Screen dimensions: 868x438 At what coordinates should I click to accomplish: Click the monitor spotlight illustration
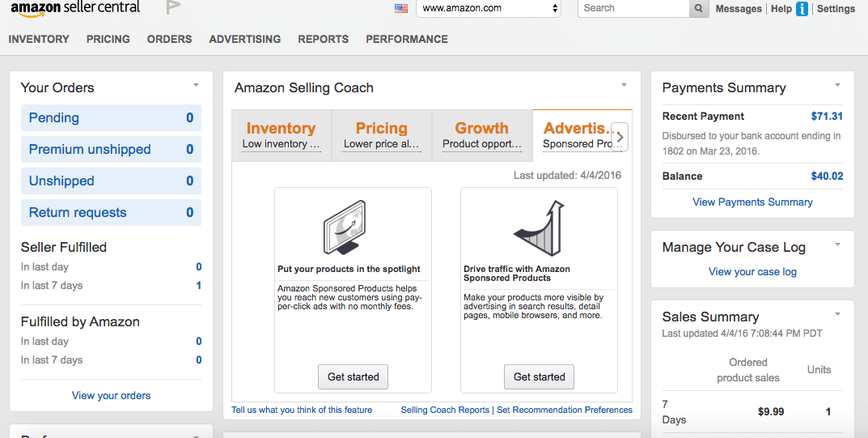tap(351, 229)
